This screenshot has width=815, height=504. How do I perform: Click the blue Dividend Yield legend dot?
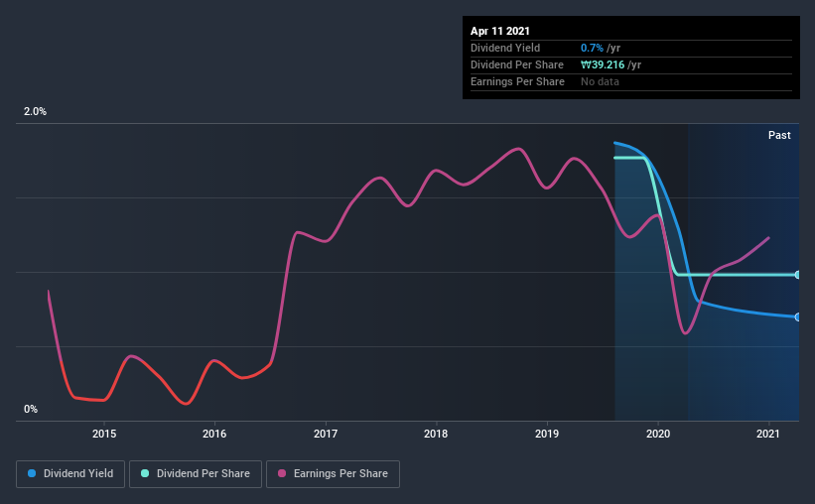tap(32, 473)
